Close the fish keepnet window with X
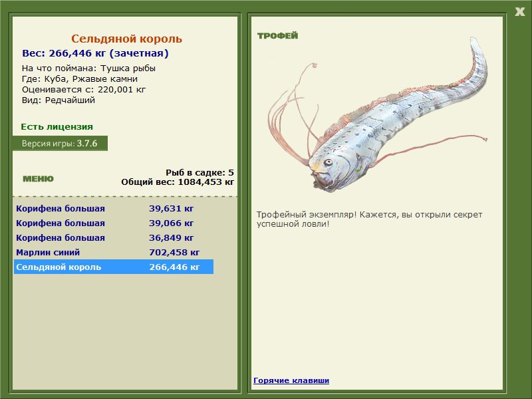 point(519,12)
